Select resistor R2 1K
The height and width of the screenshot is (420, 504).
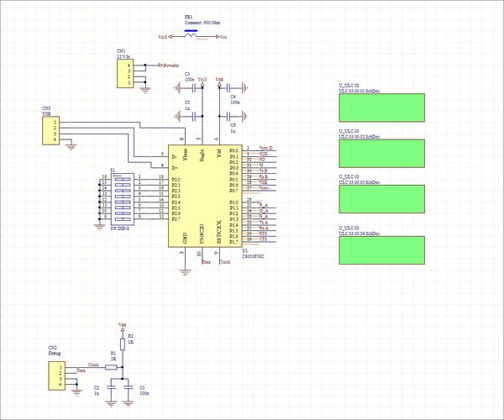click(122, 344)
